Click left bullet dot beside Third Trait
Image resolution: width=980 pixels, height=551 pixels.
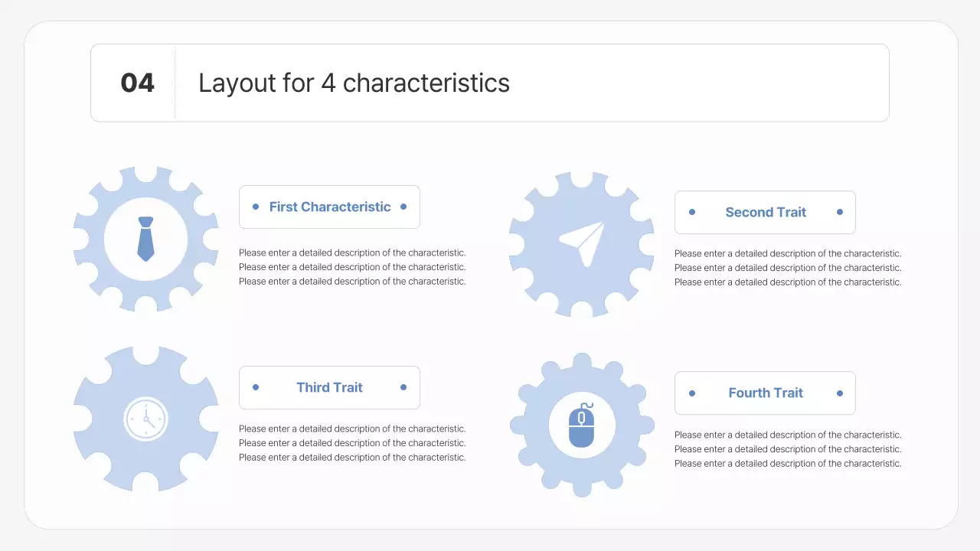256,387
